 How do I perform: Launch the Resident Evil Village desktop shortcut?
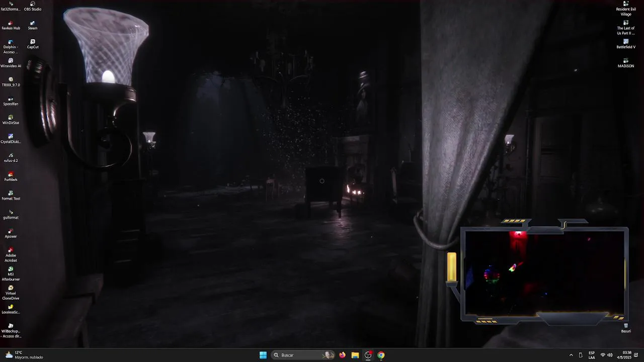coord(626,9)
